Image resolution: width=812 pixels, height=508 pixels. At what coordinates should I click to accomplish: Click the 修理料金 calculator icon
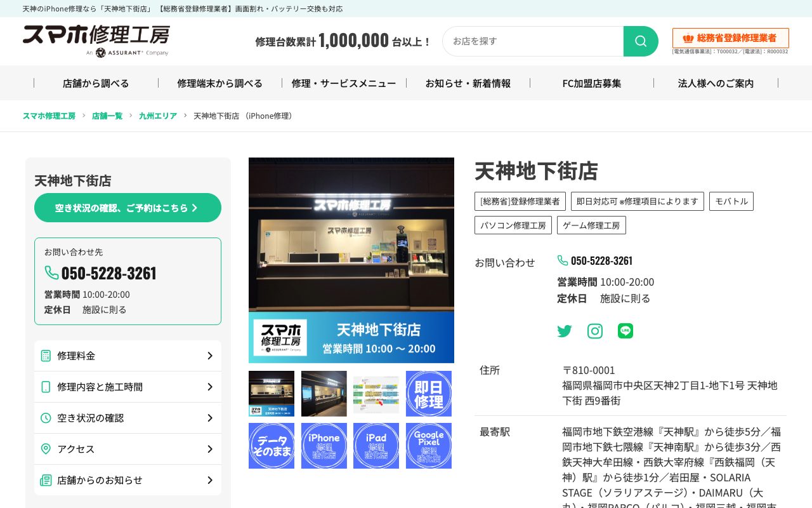[46, 356]
